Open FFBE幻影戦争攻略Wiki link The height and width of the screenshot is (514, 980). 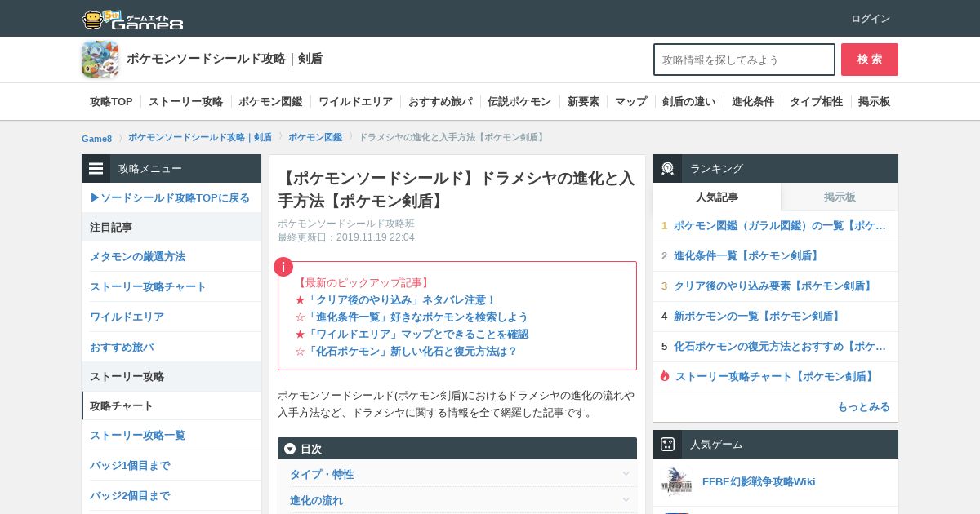point(759,481)
